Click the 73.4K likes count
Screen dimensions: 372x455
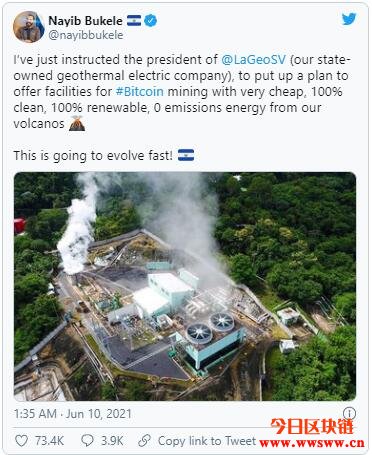click(x=49, y=441)
